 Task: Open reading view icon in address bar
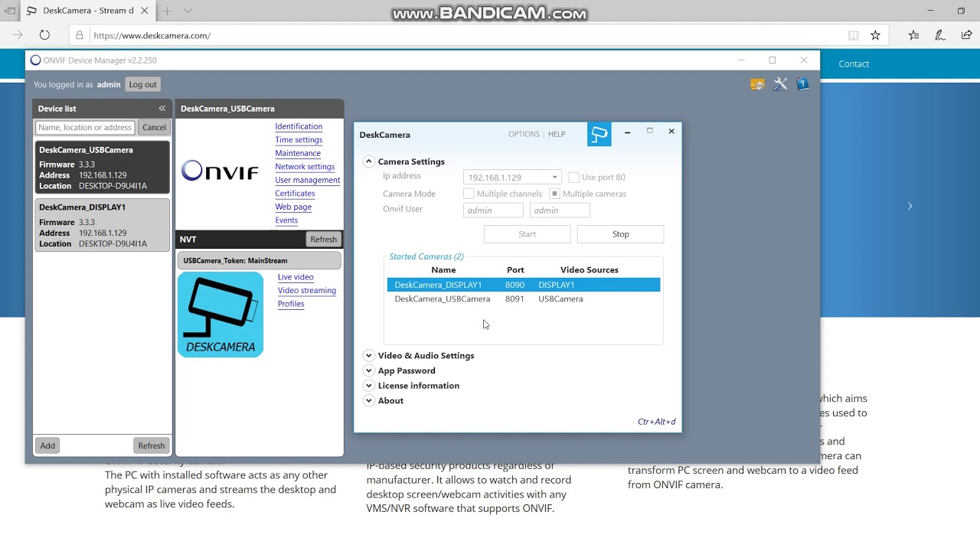click(854, 35)
